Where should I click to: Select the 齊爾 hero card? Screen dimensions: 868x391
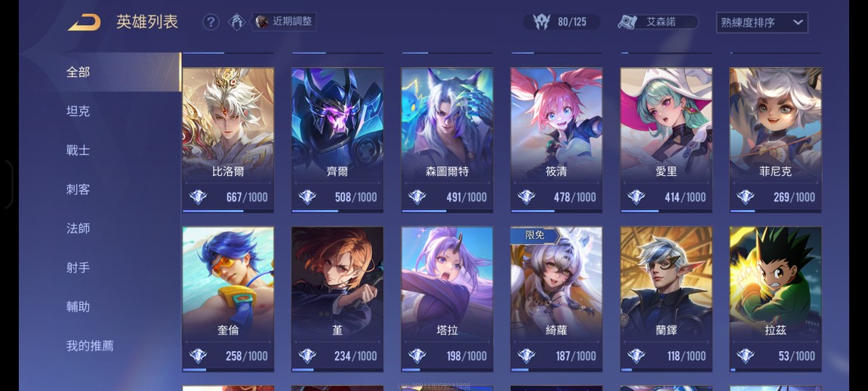click(337, 140)
